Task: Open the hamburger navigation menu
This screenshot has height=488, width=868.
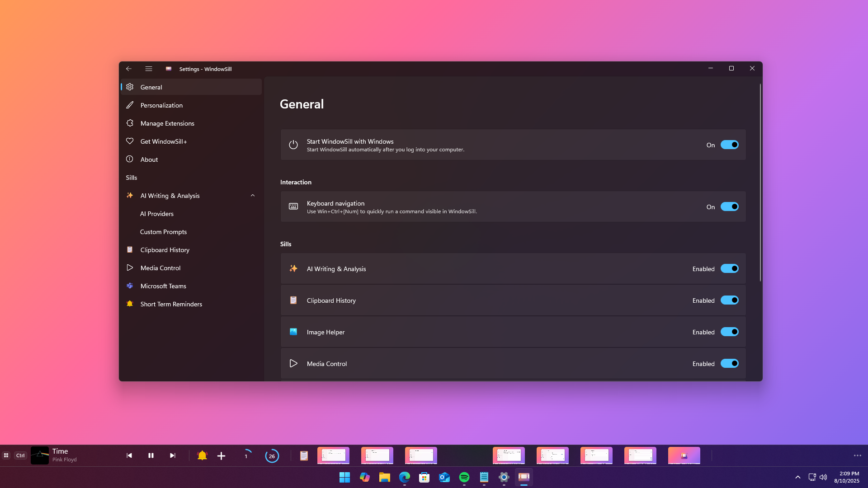Action: coord(149,69)
